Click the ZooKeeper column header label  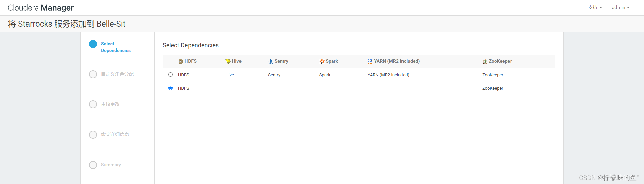point(500,61)
